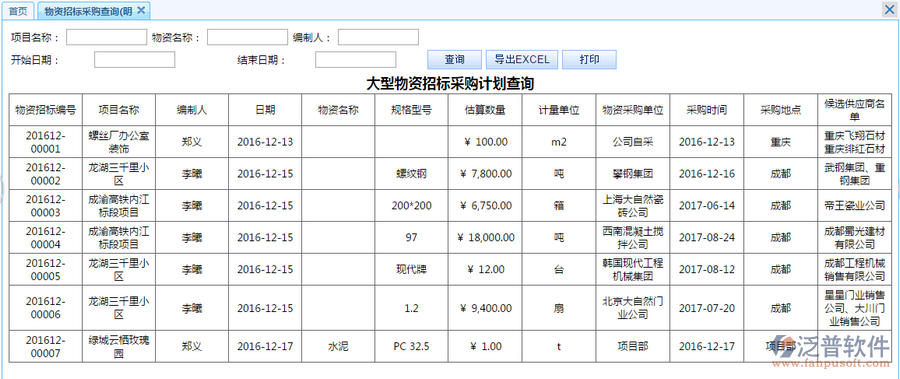
Task: Click the 查询 button
Action: click(455, 60)
